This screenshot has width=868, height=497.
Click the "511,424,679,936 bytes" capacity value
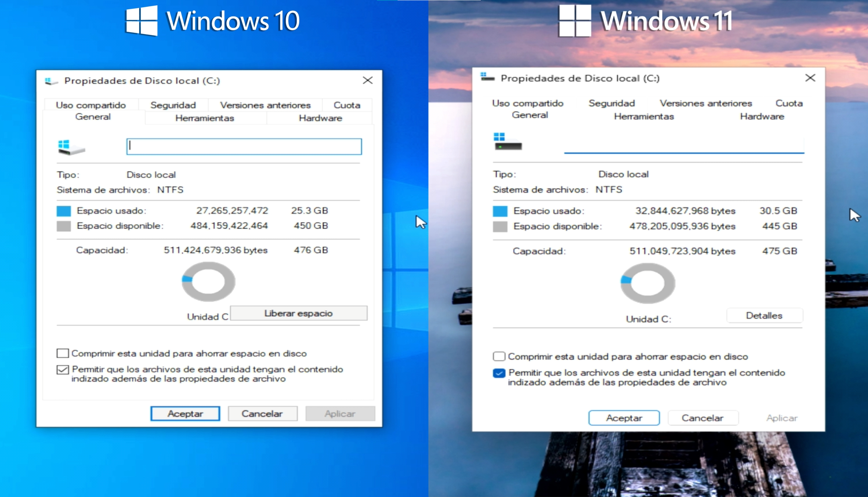tap(216, 250)
